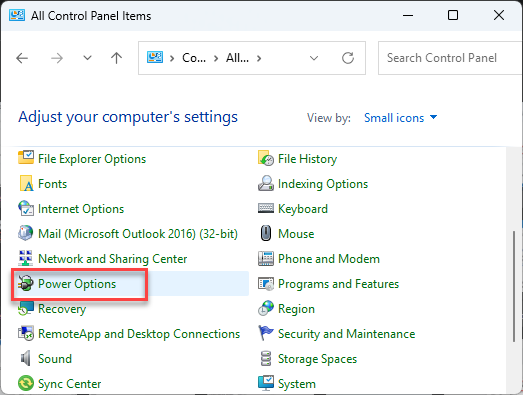The image size is (523, 395).
Task: Go back with the back arrow
Action: [22, 58]
